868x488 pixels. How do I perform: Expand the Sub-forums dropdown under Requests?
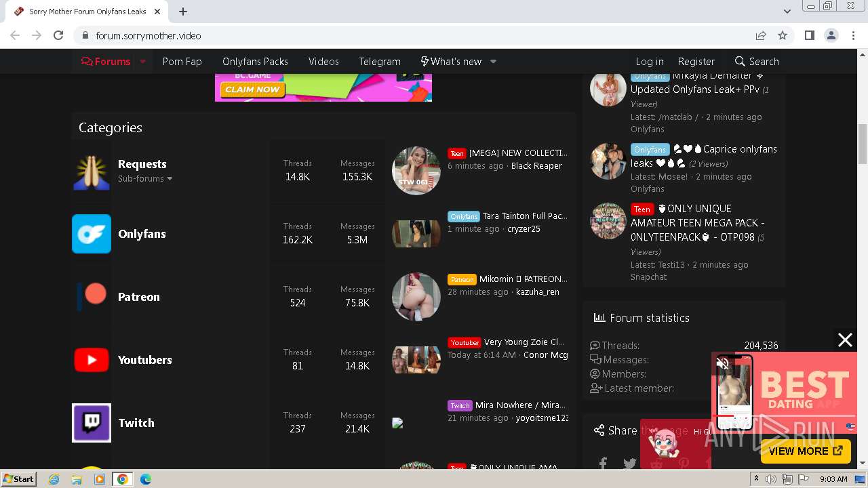coord(145,178)
